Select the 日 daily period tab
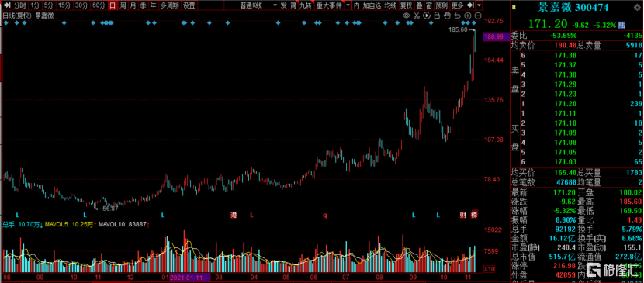644x283 pixels. [x=113, y=5]
